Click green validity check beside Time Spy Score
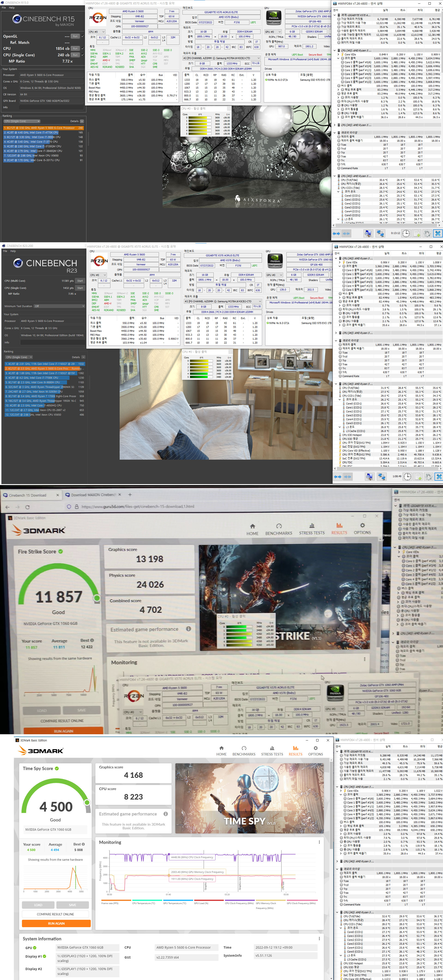Image resolution: width=443 pixels, height=980 pixels. pyautogui.click(x=57, y=768)
